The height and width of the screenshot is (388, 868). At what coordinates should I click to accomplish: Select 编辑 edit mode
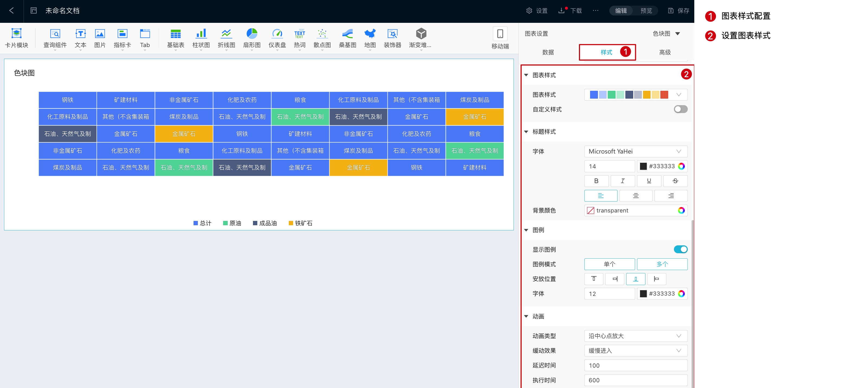(x=621, y=10)
